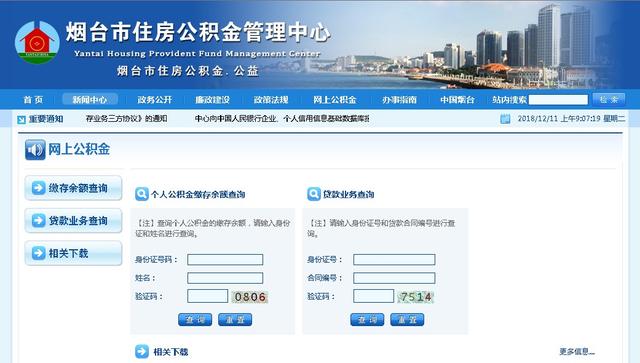This screenshot has height=363, width=640.
Task: Open the 首页 menu item
Action: [33, 100]
